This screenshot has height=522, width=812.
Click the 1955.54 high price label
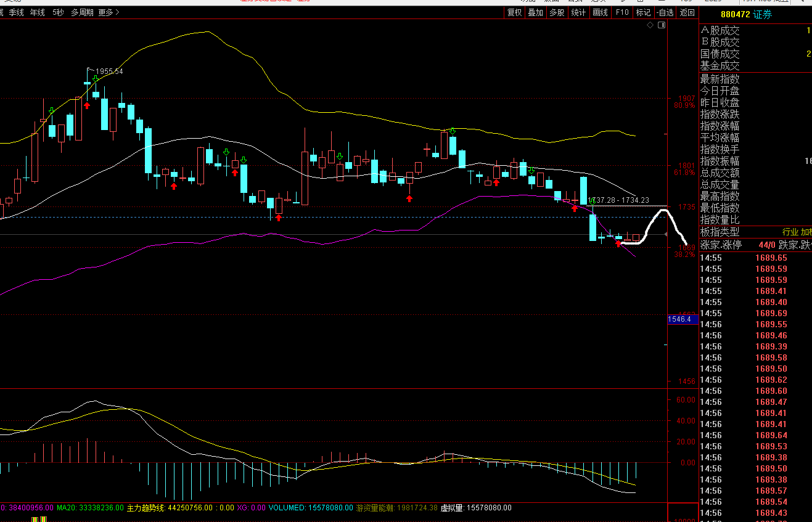click(110, 71)
